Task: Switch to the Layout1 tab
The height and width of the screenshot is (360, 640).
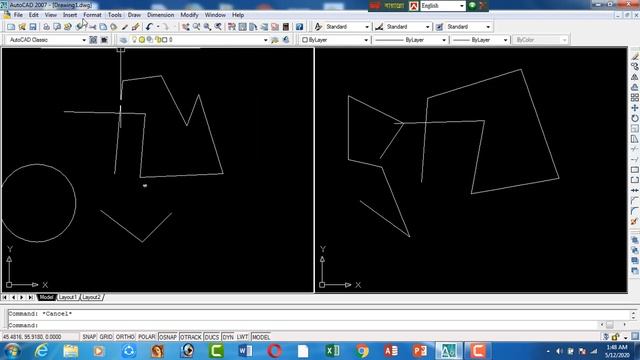Action: (67, 298)
